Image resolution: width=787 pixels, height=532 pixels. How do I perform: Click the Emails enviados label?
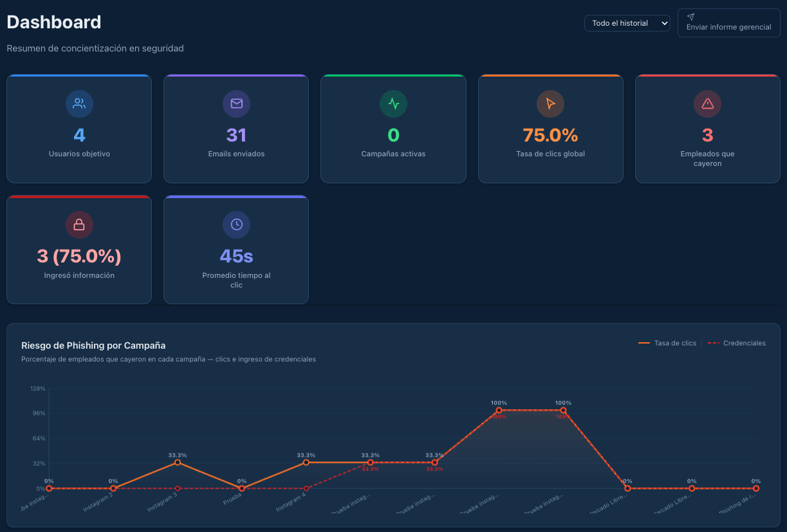click(x=236, y=154)
